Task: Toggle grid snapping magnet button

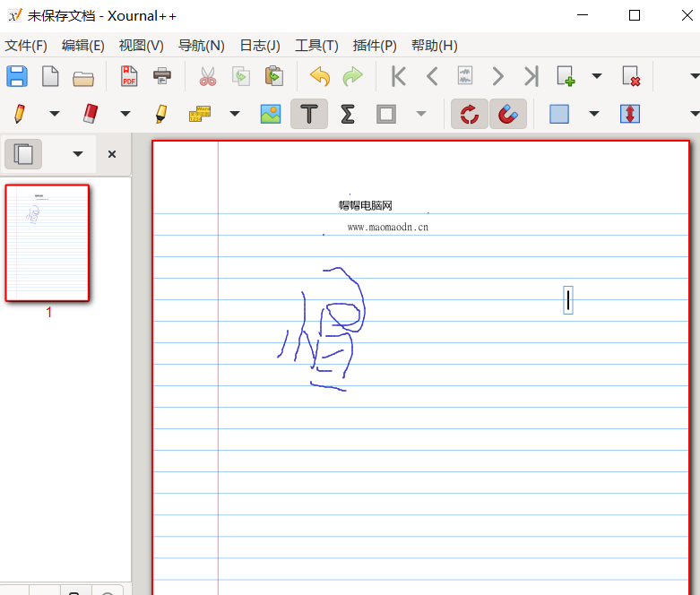Action: coord(507,115)
